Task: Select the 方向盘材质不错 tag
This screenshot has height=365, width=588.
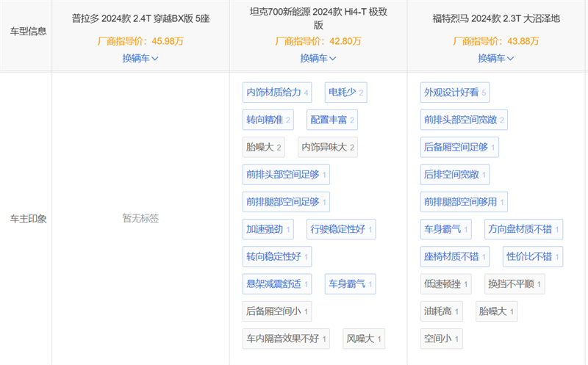Action: click(x=523, y=229)
